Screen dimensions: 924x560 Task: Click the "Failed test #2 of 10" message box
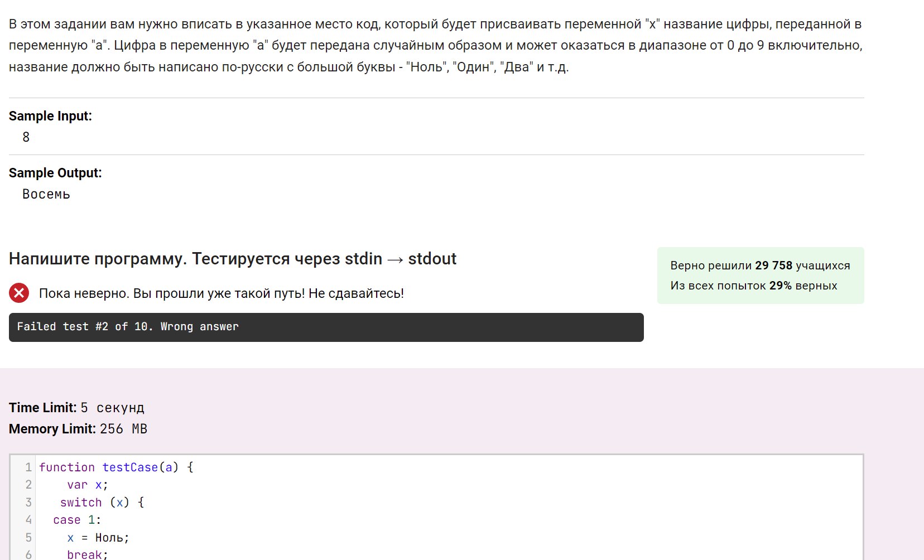click(326, 327)
